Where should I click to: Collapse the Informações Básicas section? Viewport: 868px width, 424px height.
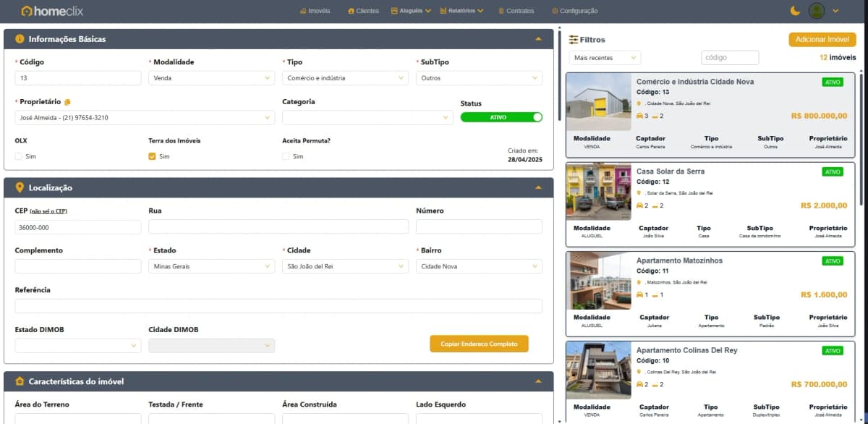(x=537, y=39)
